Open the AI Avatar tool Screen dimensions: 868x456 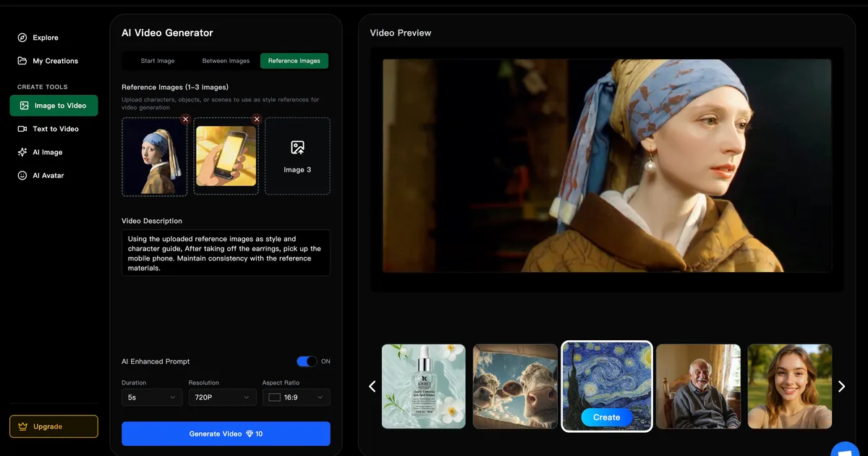point(51,175)
